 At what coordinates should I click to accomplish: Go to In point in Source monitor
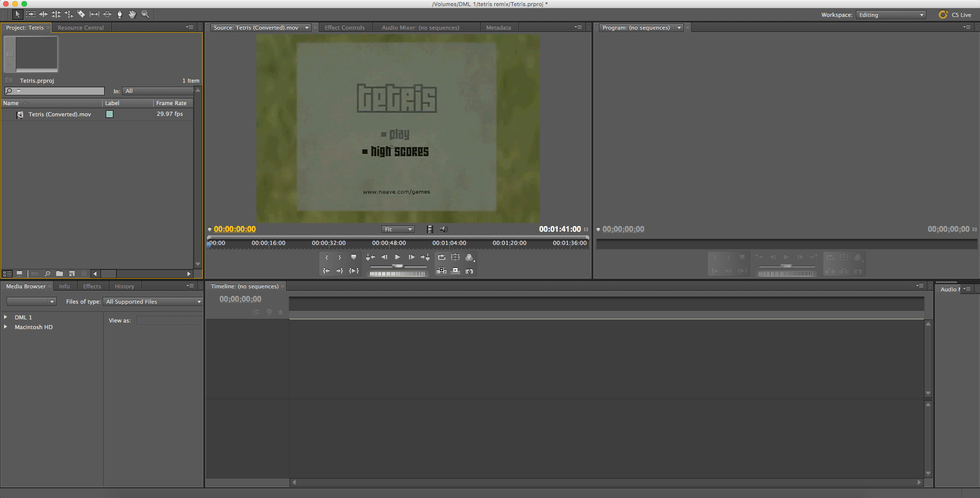point(326,271)
